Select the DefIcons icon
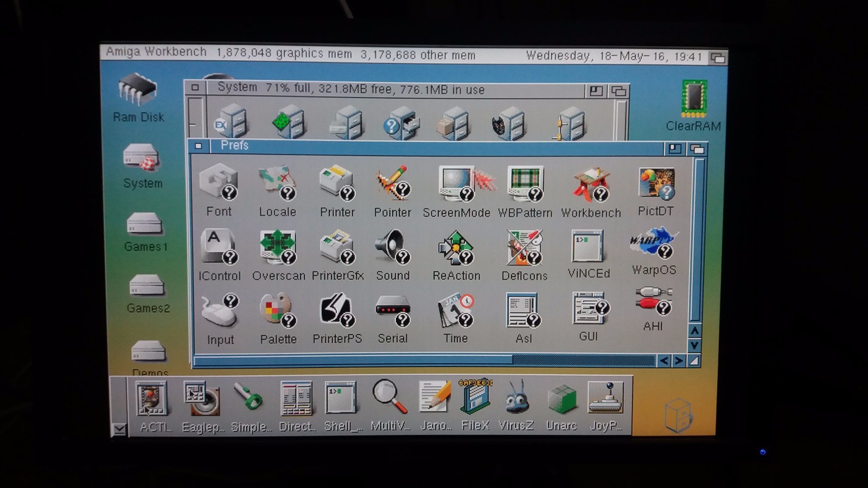The image size is (868, 488). tap(524, 247)
